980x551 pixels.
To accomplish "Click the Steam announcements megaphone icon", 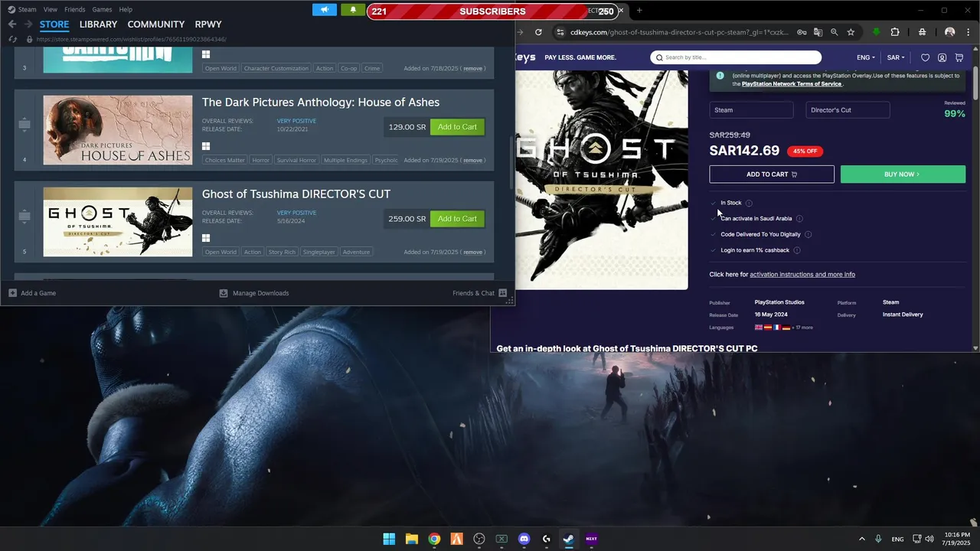I will click(x=325, y=10).
